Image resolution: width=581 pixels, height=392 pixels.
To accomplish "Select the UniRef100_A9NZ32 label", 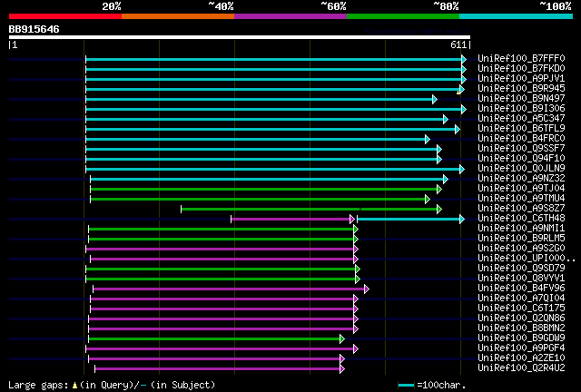I will coord(521,179).
